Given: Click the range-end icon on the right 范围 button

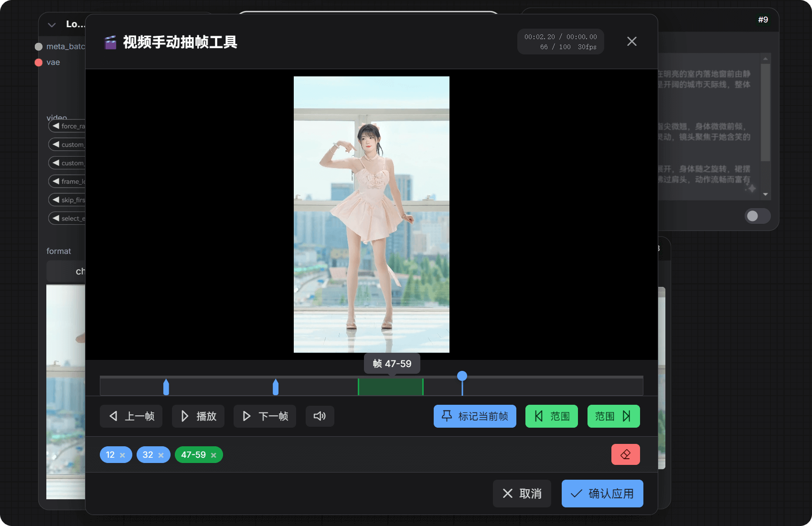Looking at the screenshot, I should coord(627,416).
